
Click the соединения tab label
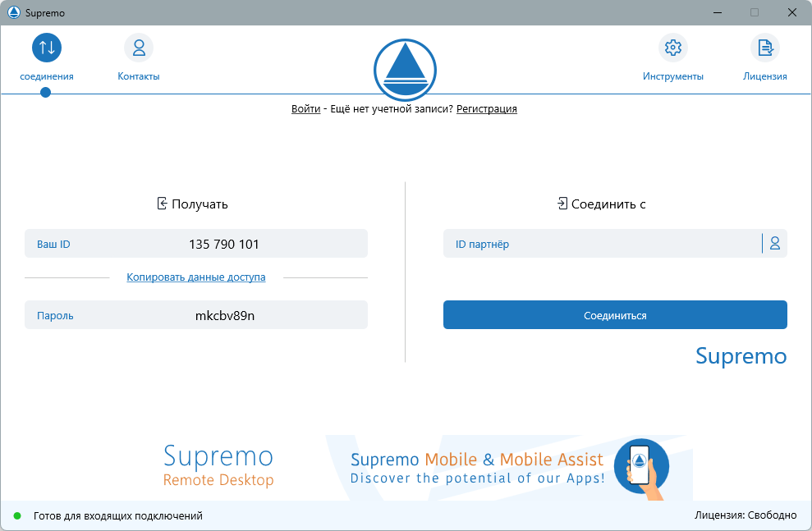[x=47, y=76]
